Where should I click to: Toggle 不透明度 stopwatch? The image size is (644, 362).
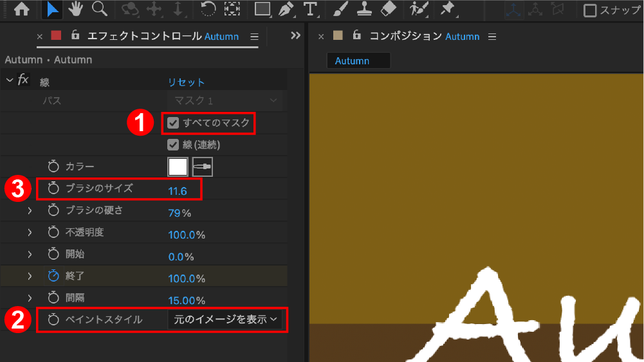click(x=53, y=231)
